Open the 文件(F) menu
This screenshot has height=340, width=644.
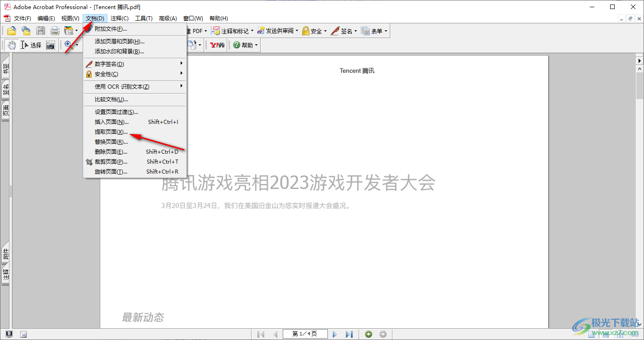[x=23, y=19]
